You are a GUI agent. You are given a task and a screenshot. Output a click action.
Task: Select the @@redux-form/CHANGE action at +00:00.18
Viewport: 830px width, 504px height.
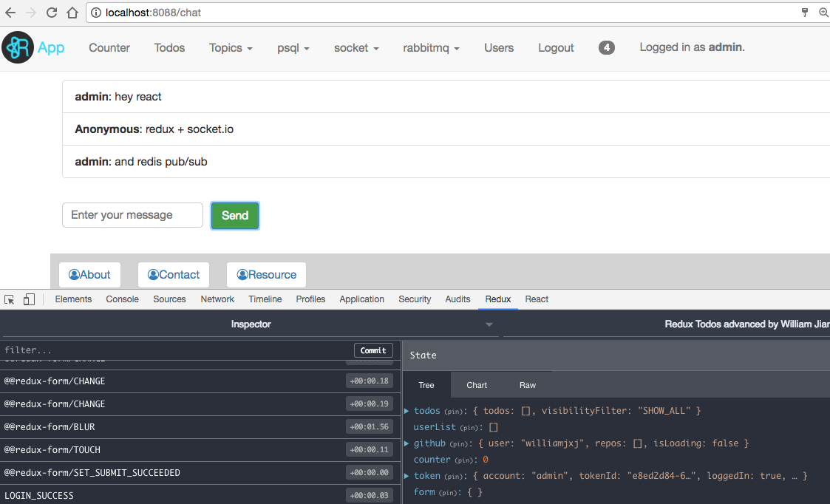click(x=200, y=381)
